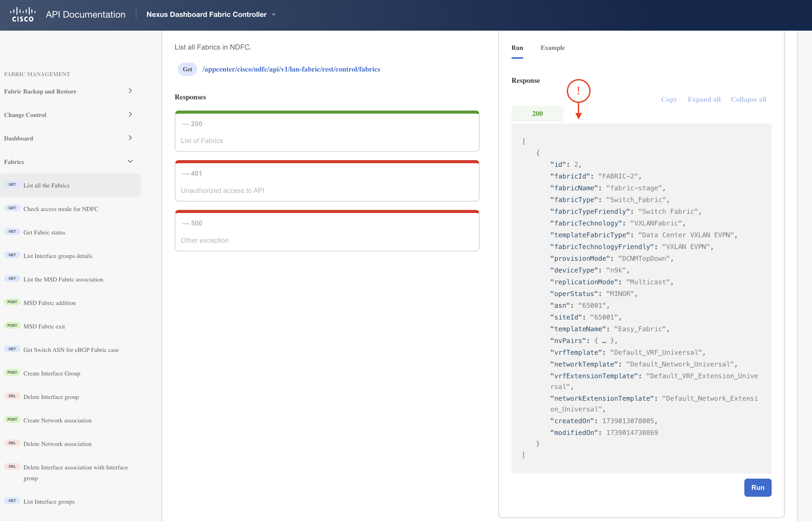Click the 200 status code tab
812x521 pixels.
[x=538, y=114]
